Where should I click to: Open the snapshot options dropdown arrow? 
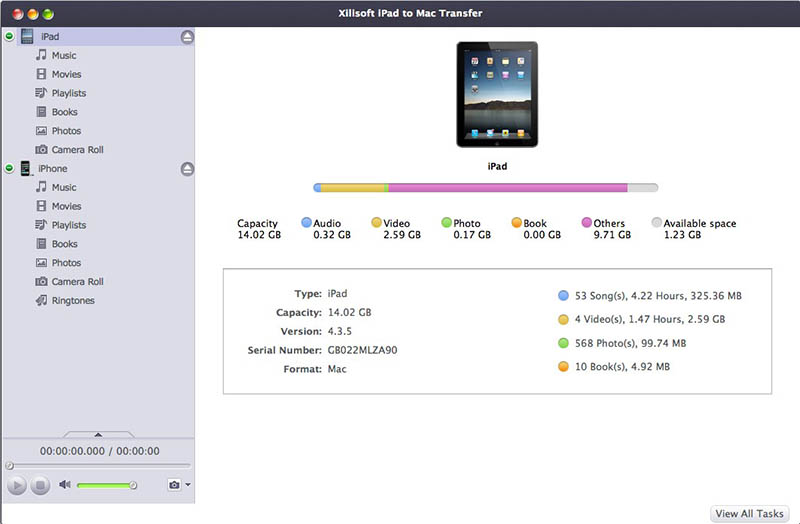tap(188, 485)
